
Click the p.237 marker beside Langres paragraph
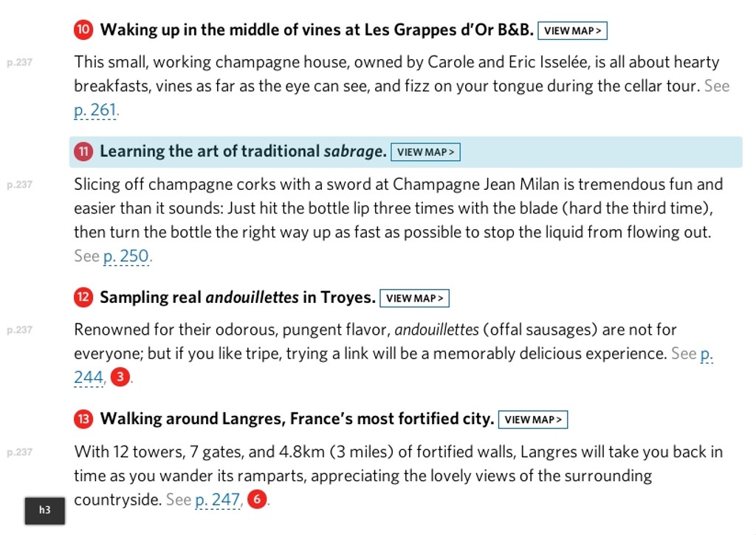pyautogui.click(x=20, y=452)
